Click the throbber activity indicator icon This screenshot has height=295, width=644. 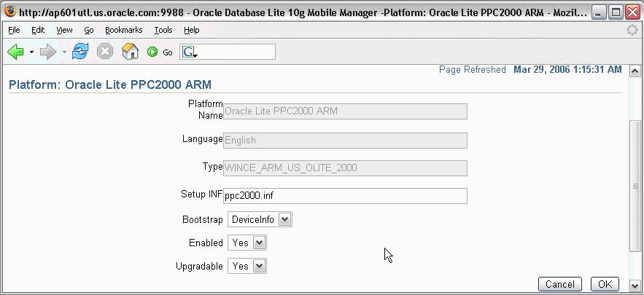[632, 30]
